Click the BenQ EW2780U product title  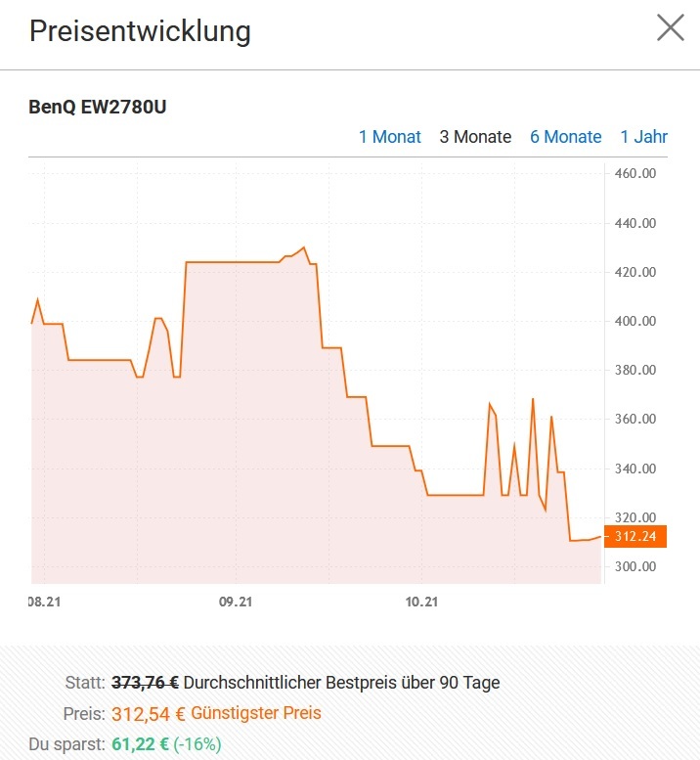pos(98,107)
